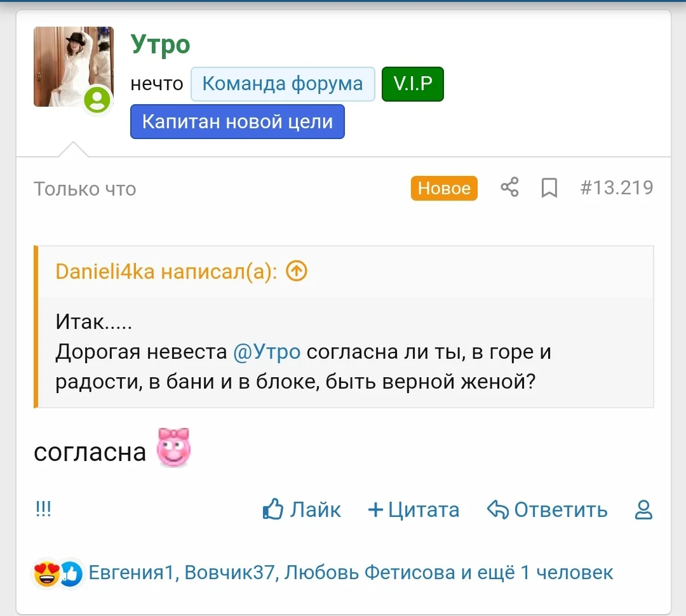Open the post number #13.219 link
The width and height of the screenshot is (686, 616).
coord(616,188)
